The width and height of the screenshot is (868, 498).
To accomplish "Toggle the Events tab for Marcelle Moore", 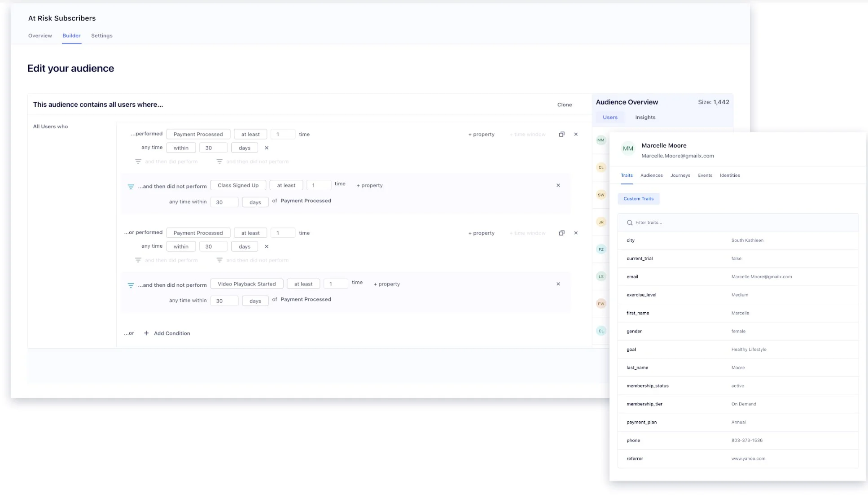I will (705, 175).
